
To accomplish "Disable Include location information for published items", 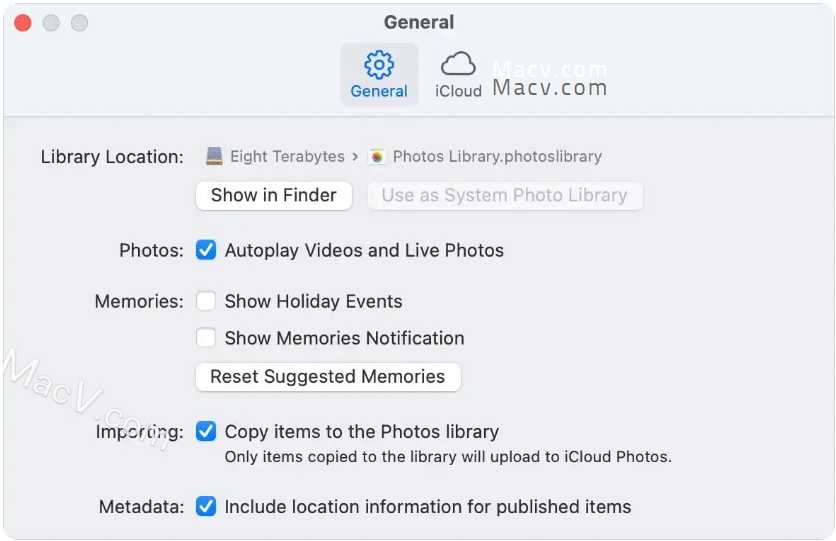I will coord(206,506).
